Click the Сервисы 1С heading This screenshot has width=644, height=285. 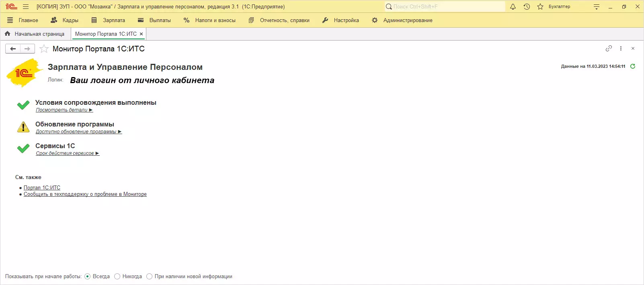point(55,146)
